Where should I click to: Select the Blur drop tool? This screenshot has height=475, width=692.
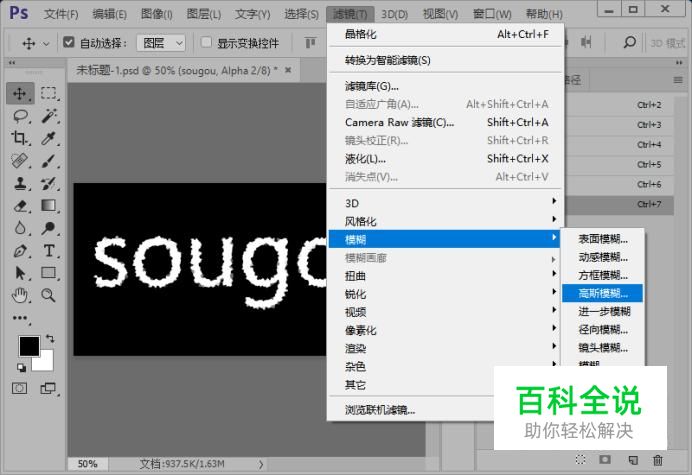20,228
